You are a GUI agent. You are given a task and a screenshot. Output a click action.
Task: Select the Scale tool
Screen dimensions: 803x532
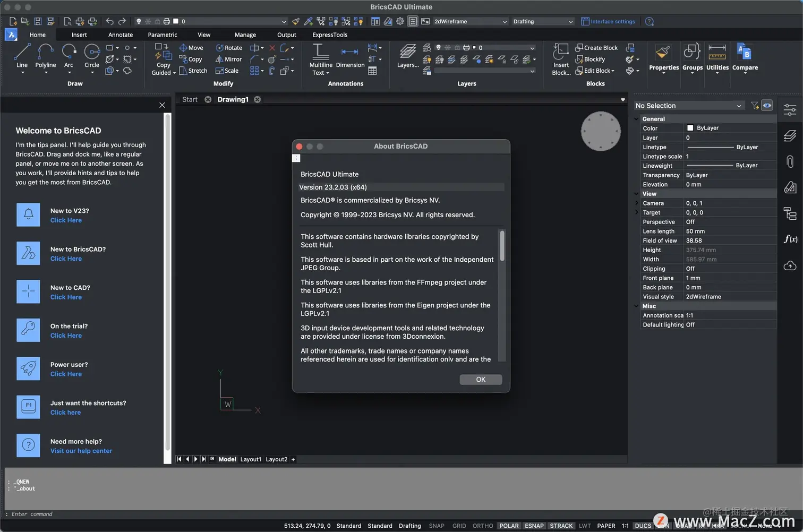[x=227, y=71]
